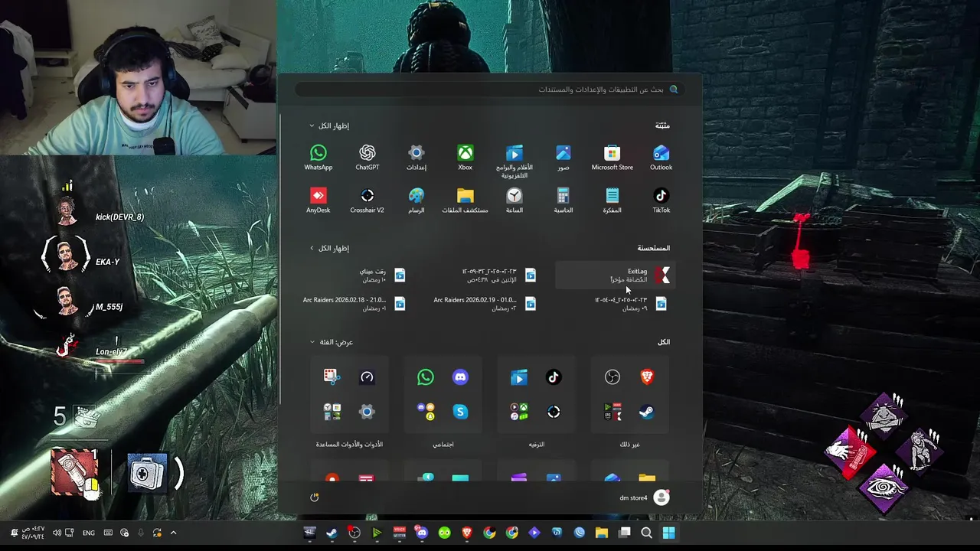980x551 pixels.
Task: Open the grouped apps icon in the Social category
Action: [426, 412]
